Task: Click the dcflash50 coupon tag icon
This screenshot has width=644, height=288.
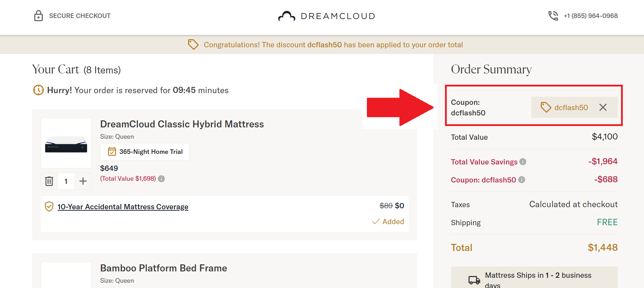Action: [x=546, y=107]
